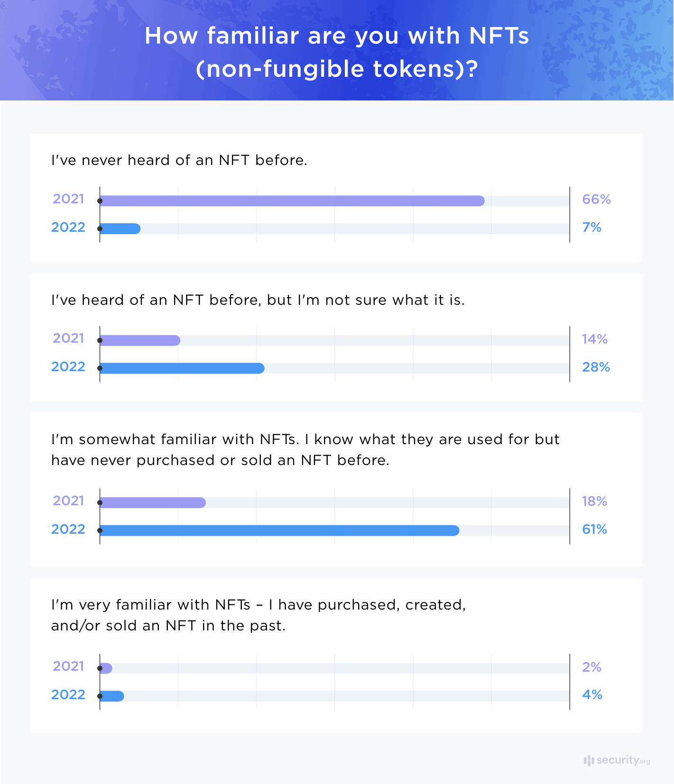Viewport: 674px width, 784px height.
Task: Click the 4% blue bar for 2022
Action: click(x=112, y=696)
